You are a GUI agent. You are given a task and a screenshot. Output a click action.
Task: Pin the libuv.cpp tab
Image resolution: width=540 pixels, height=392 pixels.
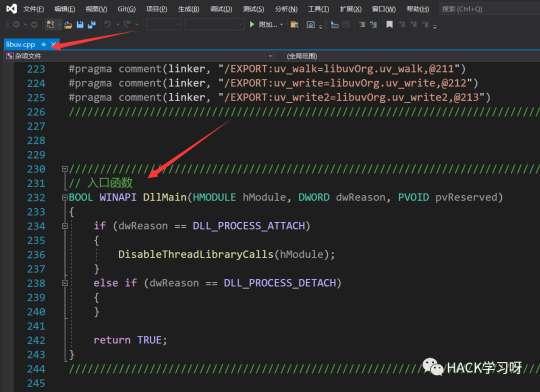pyautogui.click(x=43, y=44)
